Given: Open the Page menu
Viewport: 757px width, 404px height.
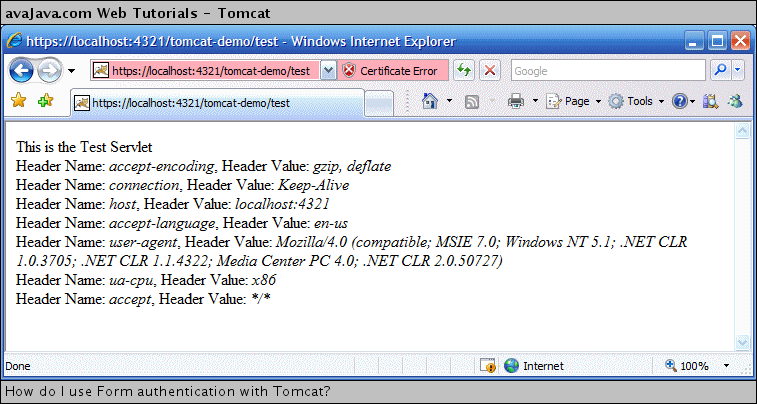Looking at the screenshot, I should (x=574, y=101).
